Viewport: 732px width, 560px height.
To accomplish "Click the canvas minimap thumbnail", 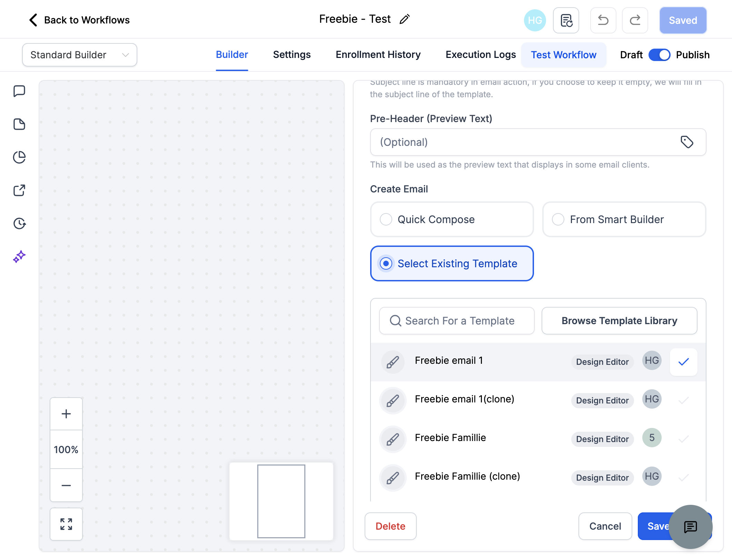I will (x=281, y=501).
